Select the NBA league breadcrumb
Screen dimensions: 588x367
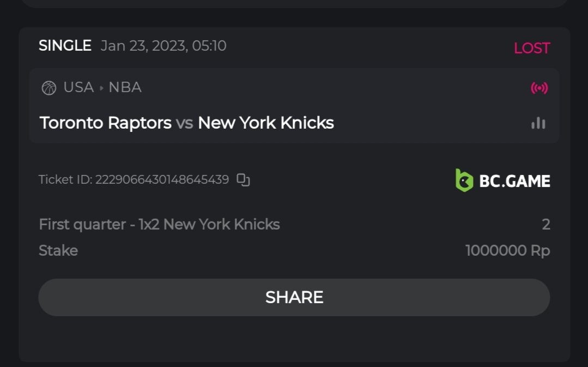tap(125, 87)
